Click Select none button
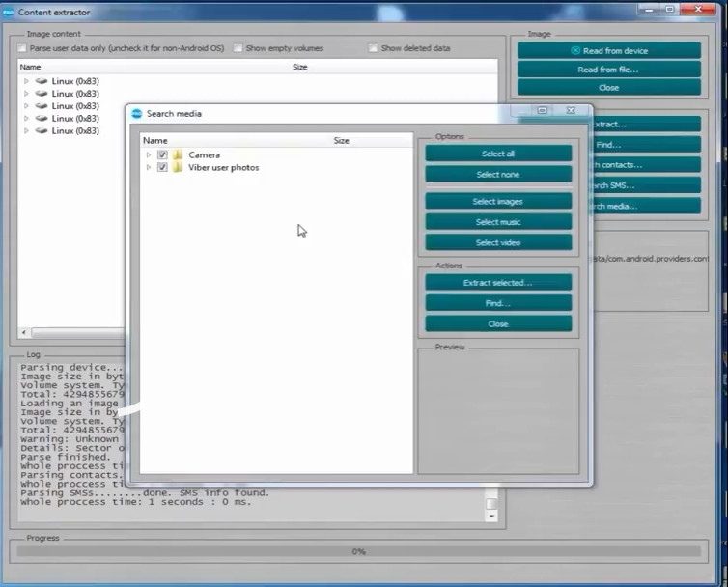Screen dimensions: 728x587 pos(498,175)
